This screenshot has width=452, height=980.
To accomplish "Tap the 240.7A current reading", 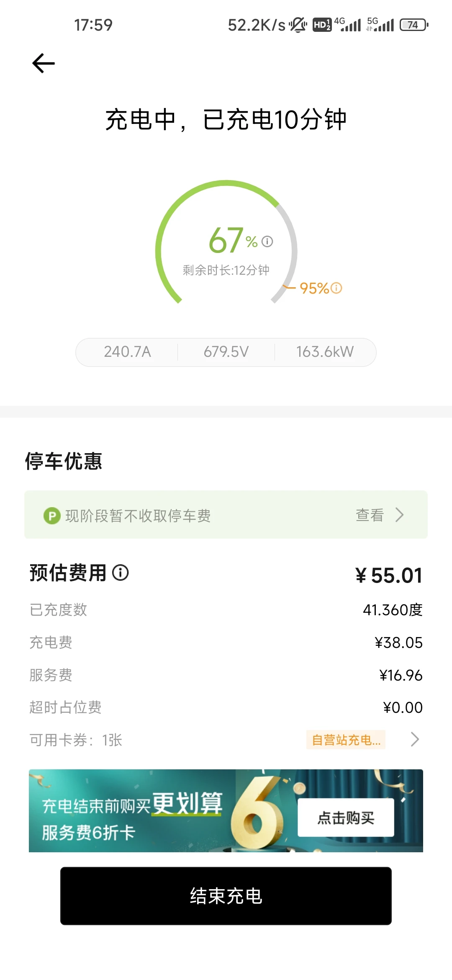I will click(x=127, y=352).
